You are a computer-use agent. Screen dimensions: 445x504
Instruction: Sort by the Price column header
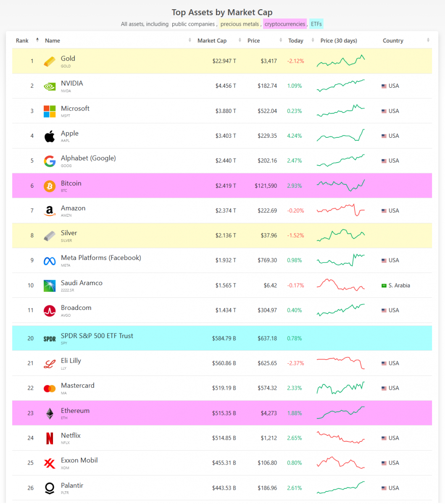(254, 41)
